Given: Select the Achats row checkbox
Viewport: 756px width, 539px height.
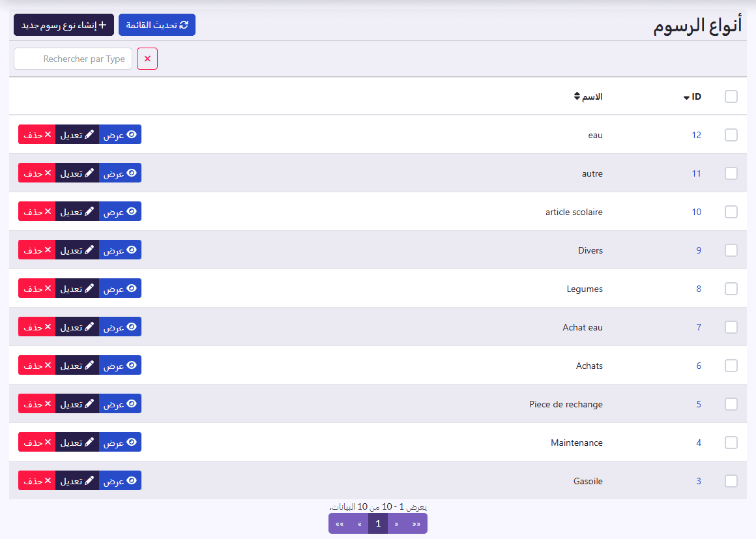Looking at the screenshot, I should [731, 366].
